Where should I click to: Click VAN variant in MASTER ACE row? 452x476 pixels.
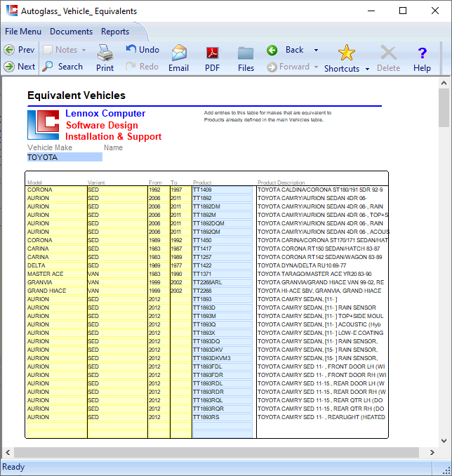click(x=117, y=274)
